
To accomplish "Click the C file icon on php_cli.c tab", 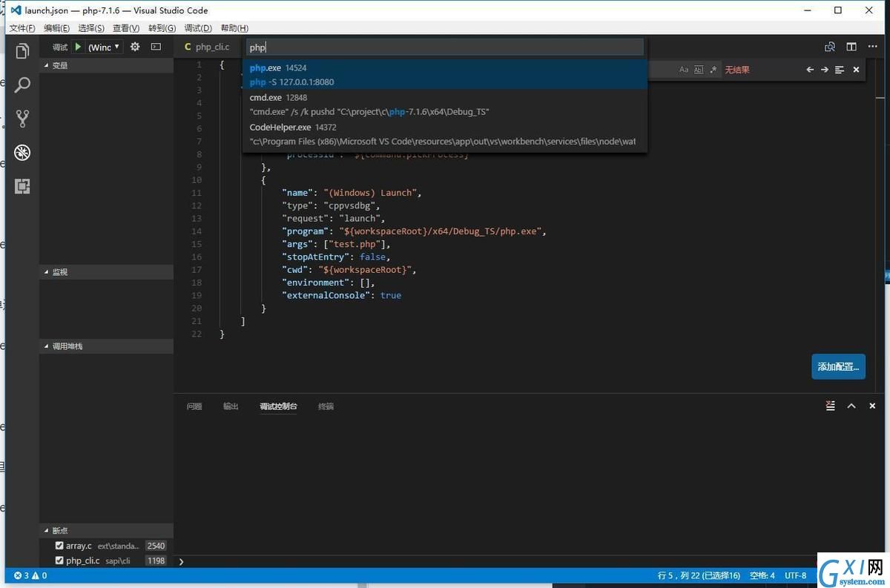I will 188,47.
